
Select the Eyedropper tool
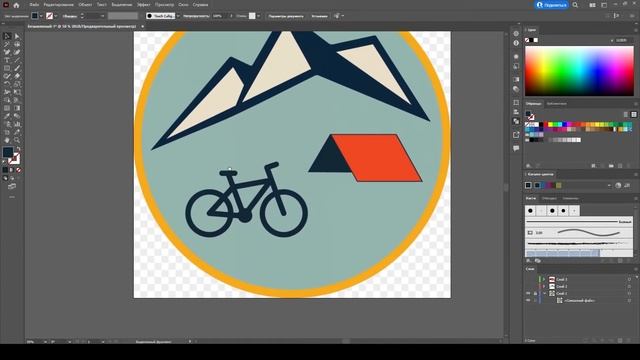point(7,116)
